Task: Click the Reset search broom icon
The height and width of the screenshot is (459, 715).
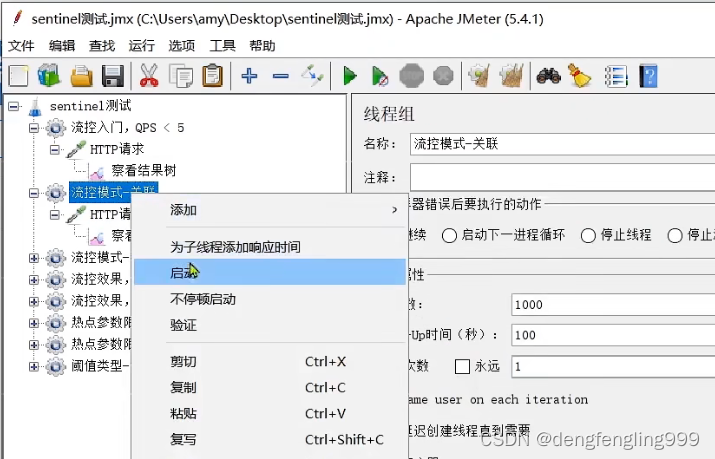Action: click(579, 76)
